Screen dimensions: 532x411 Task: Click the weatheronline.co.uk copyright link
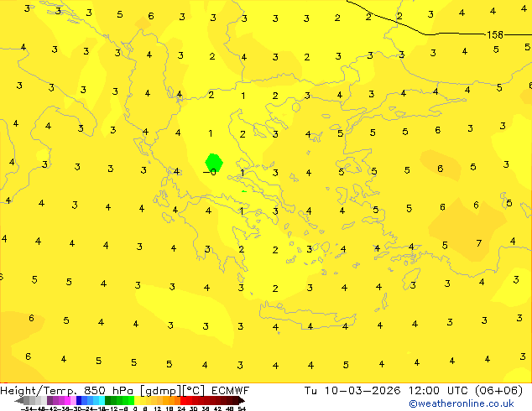461,403
